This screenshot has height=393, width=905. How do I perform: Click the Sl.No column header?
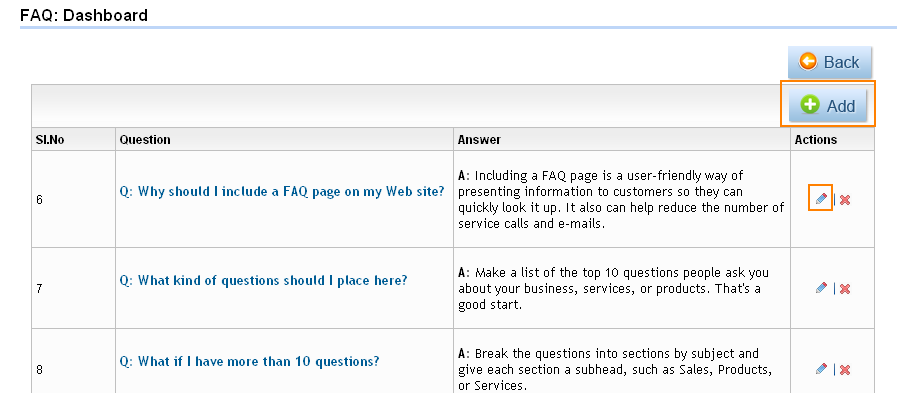click(50, 140)
